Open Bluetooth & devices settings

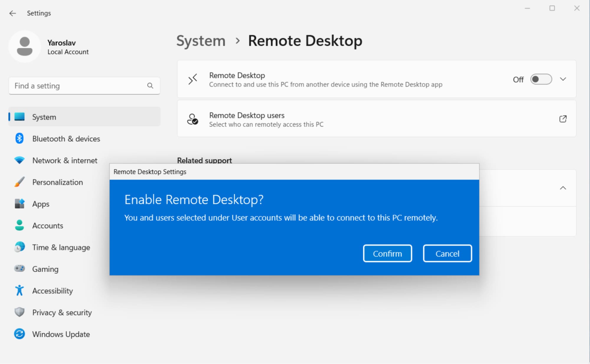84,139
